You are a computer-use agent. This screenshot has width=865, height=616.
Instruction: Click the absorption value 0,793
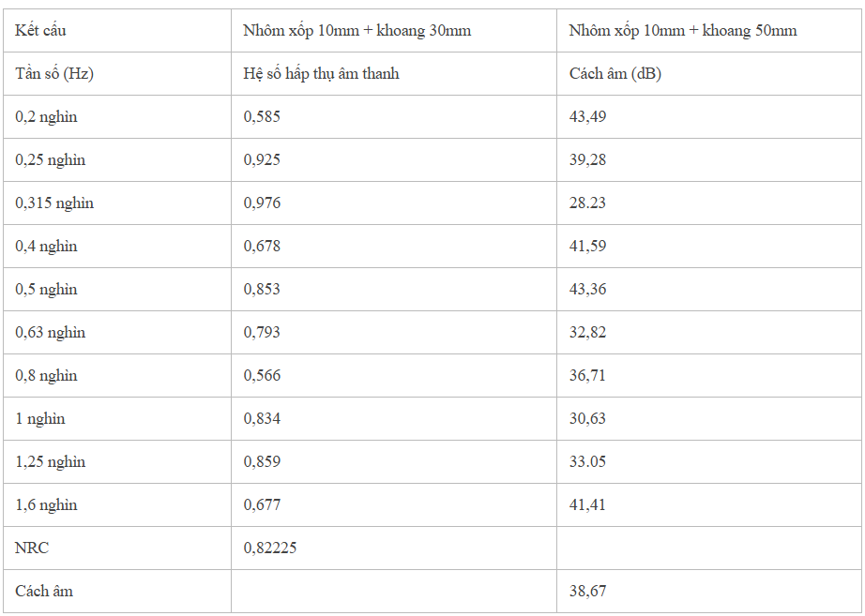pos(262,332)
